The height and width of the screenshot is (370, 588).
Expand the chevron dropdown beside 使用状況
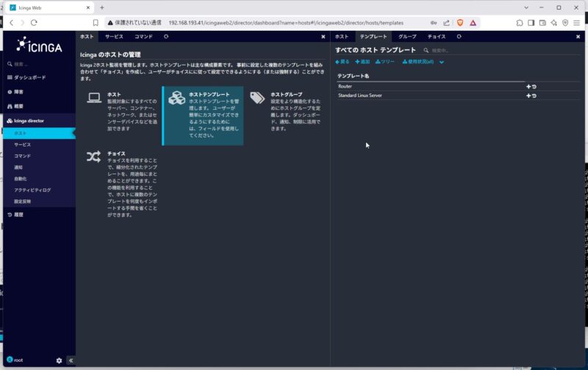442,63
